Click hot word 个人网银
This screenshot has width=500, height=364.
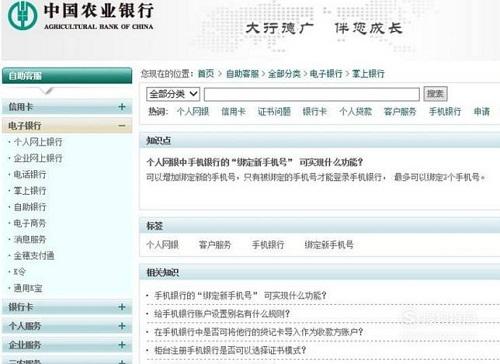tap(193, 111)
